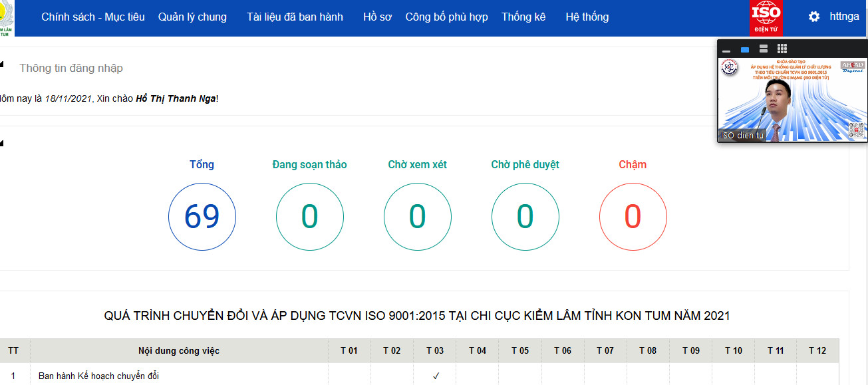Minimize the video overlay window
Viewport: 868px width, 385px height.
pos(726,49)
